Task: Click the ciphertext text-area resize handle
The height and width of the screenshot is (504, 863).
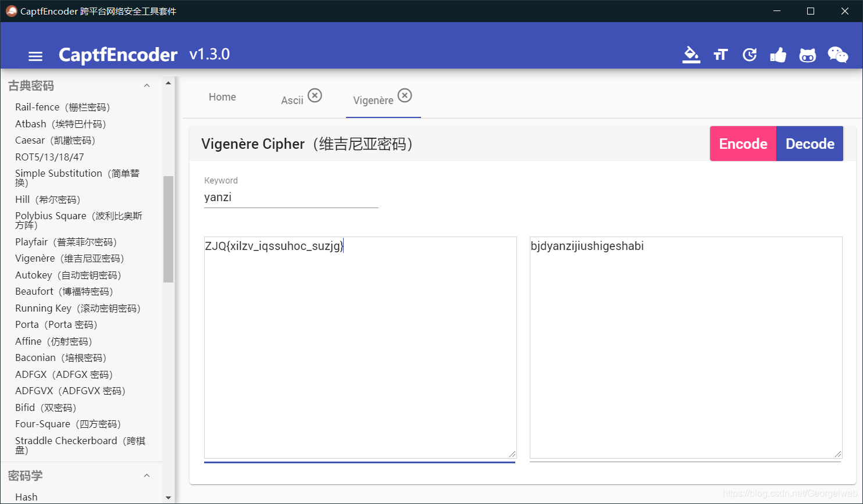Action: click(512, 454)
